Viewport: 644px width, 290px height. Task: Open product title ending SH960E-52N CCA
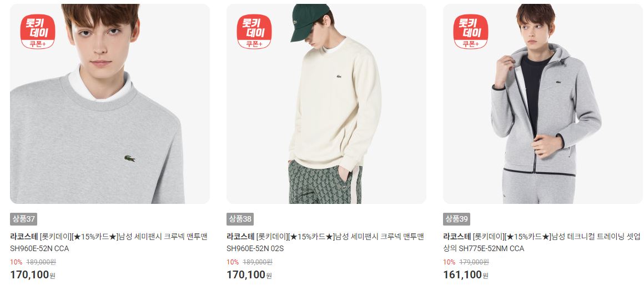coord(109,242)
